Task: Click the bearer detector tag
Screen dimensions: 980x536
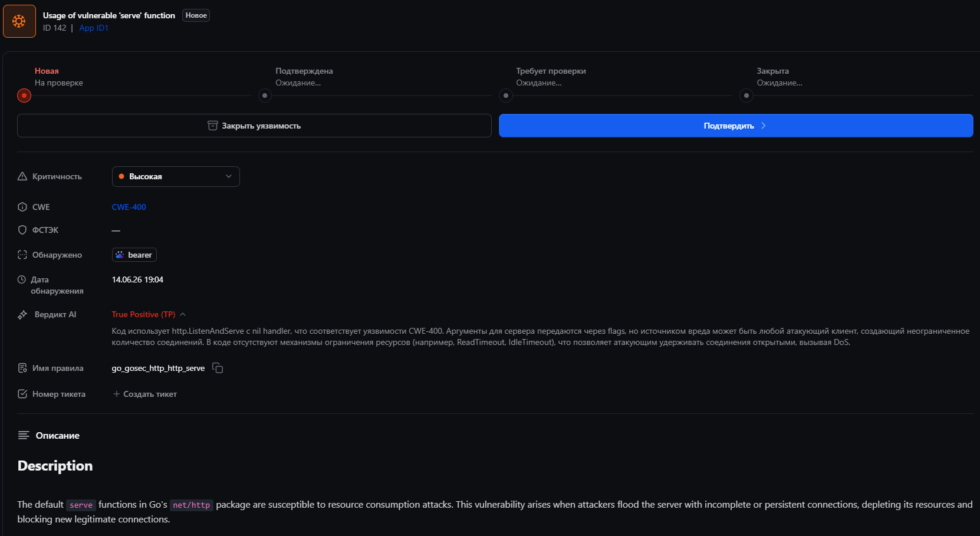Action: point(134,255)
